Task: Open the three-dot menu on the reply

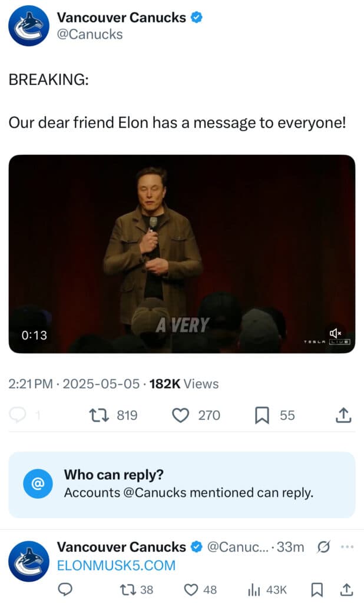Action: [347, 547]
